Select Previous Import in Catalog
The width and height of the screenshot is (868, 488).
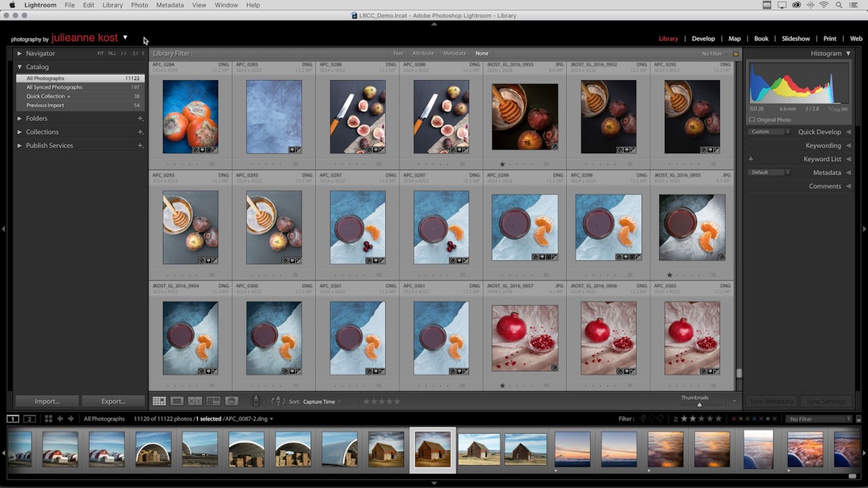coord(80,105)
